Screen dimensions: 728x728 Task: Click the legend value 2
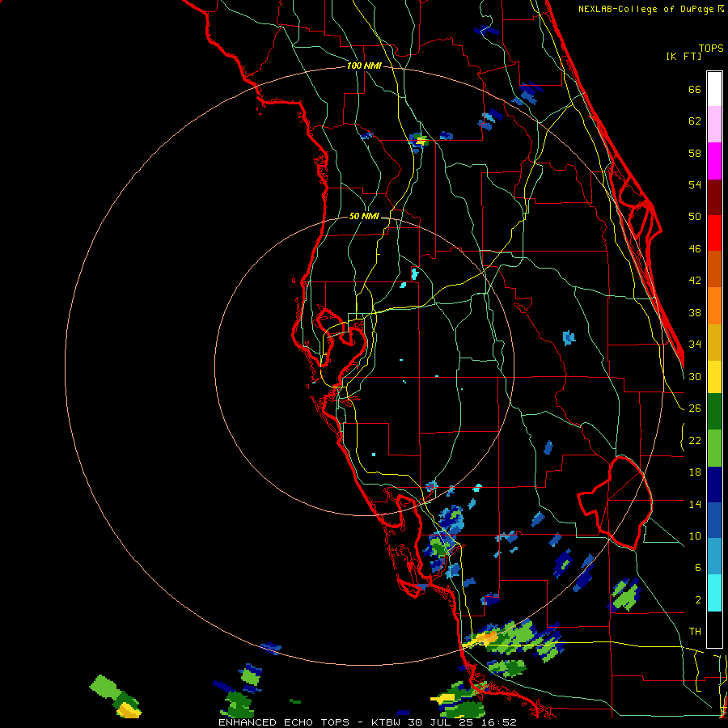pos(698,600)
